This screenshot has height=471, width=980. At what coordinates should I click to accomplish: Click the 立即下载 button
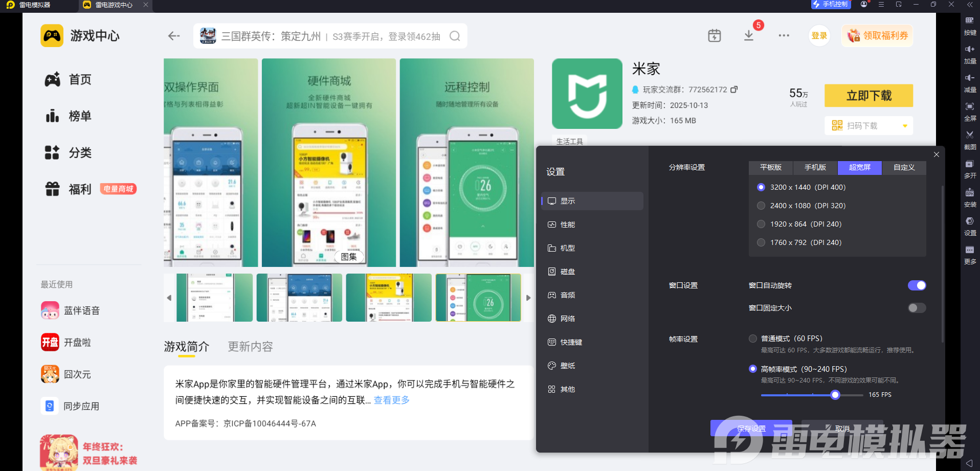[868, 96]
